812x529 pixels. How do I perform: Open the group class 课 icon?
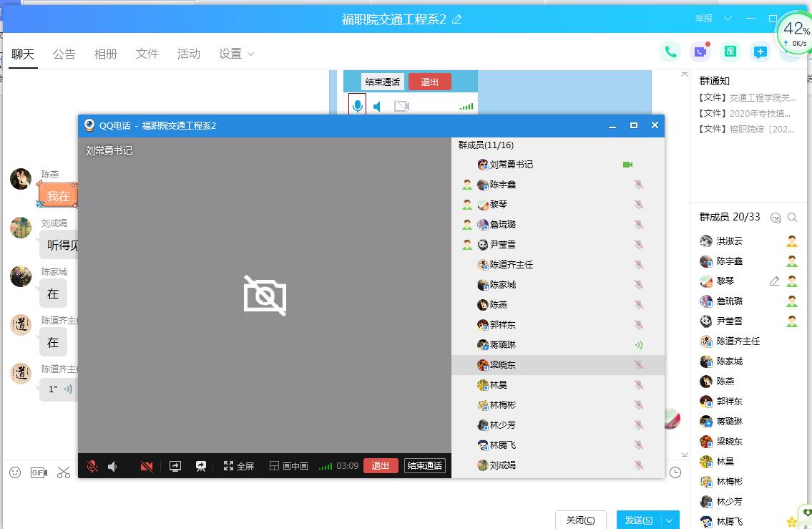click(x=730, y=52)
